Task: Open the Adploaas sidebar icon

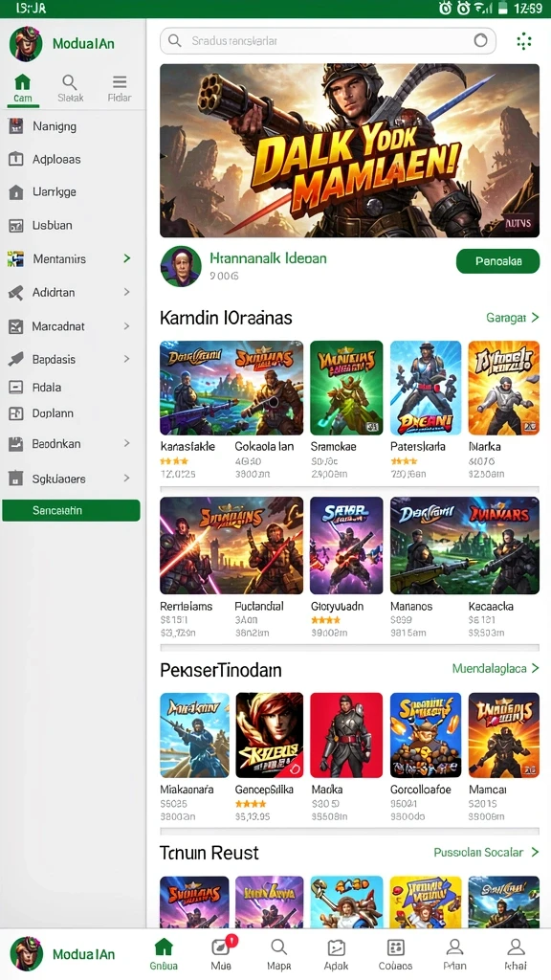Action: click(x=15, y=160)
